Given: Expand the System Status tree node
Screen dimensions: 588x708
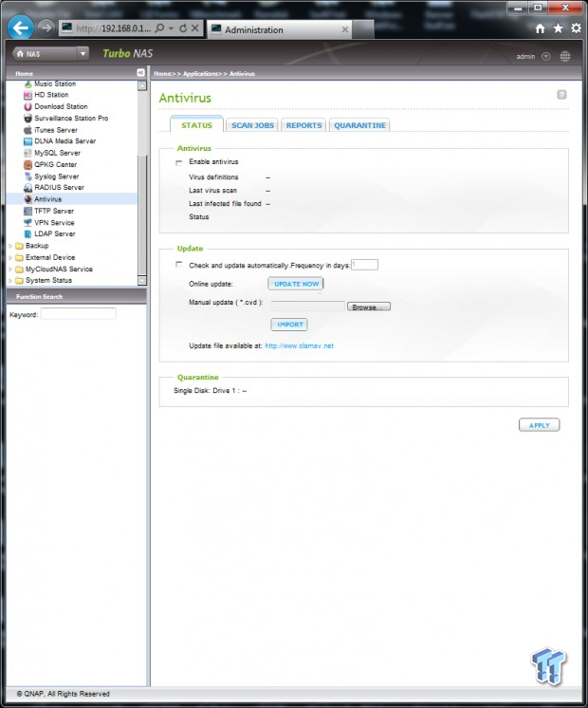Looking at the screenshot, I should pos(10,281).
